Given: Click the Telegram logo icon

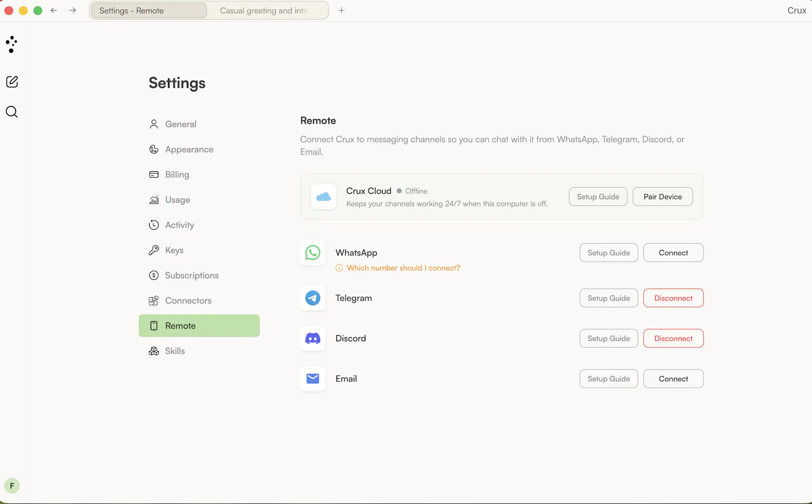Looking at the screenshot, I should 313,298.
